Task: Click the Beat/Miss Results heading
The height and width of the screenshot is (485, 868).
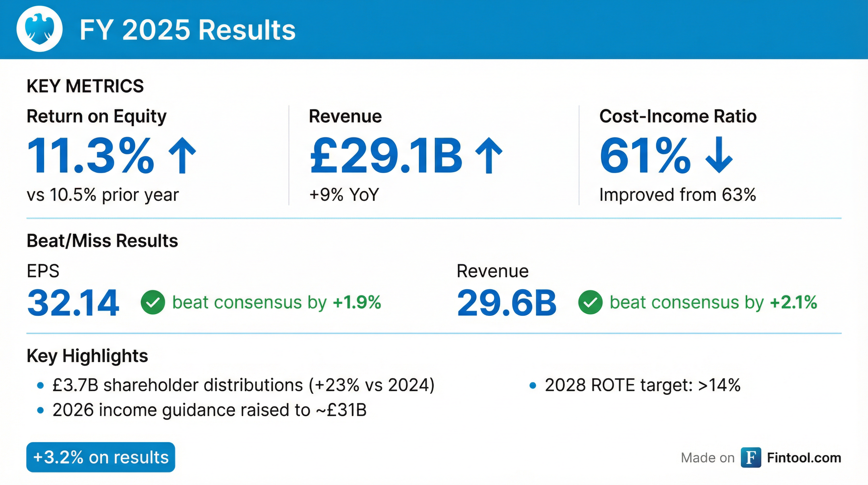Action: pyautogui.click(x=102, y=241)
